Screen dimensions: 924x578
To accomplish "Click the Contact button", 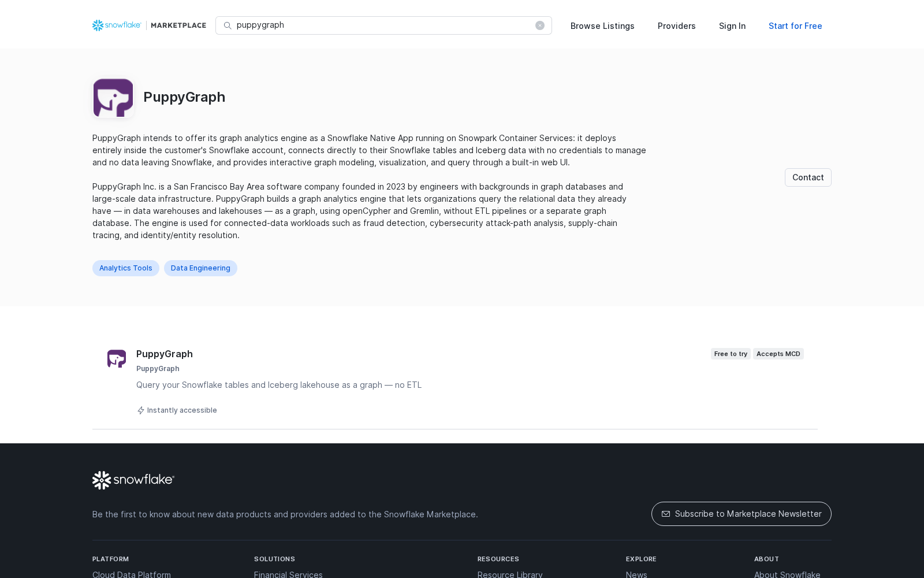I will click(808, 177).
